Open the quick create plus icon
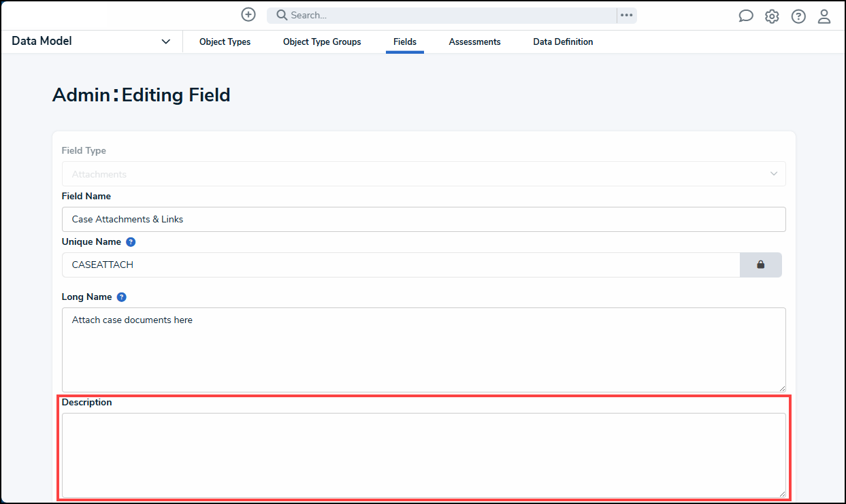Viewport: 846px width, 504px height. pyautogui.click(x=248, y=14)
